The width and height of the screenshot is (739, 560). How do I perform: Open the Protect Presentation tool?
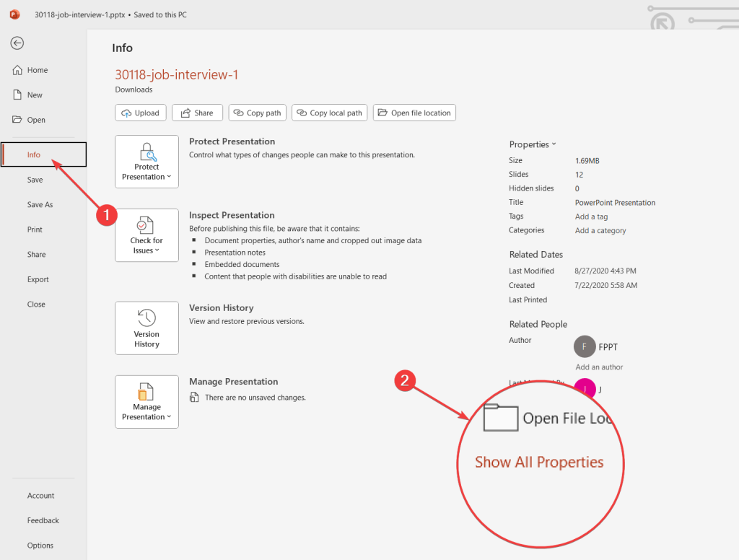pos(147,162)
